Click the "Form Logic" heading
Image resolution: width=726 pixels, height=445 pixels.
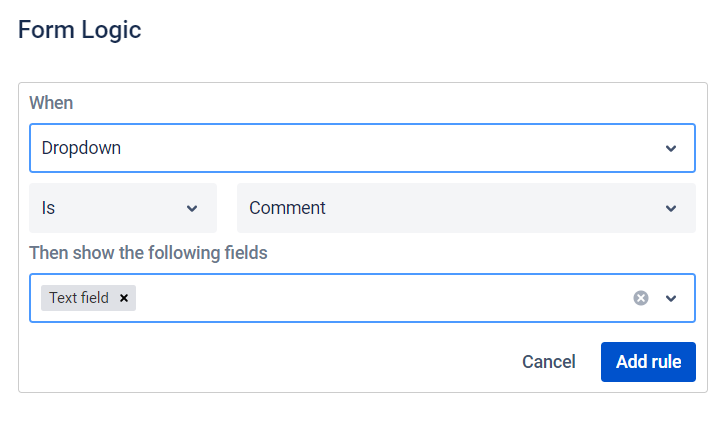pyautogui.click(x=80, y=30)
